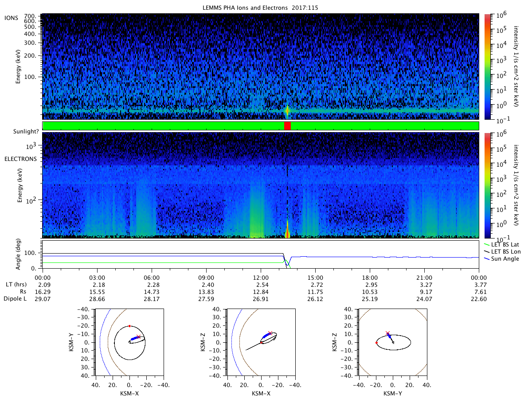Click the red cross marker in KSM-X/KSM-Y orbit plot
This screenshot has width=532, height=399.
click(x=139, y=337)
